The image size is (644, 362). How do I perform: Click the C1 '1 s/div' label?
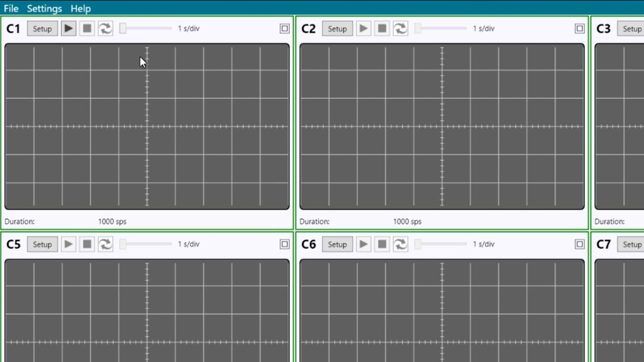tap(189, 29)
